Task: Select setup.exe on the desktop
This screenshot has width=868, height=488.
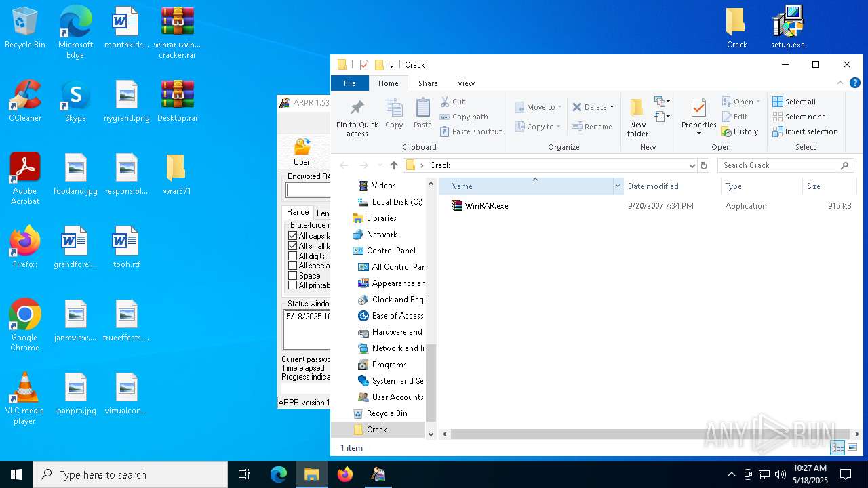Action: click(788, 28)
